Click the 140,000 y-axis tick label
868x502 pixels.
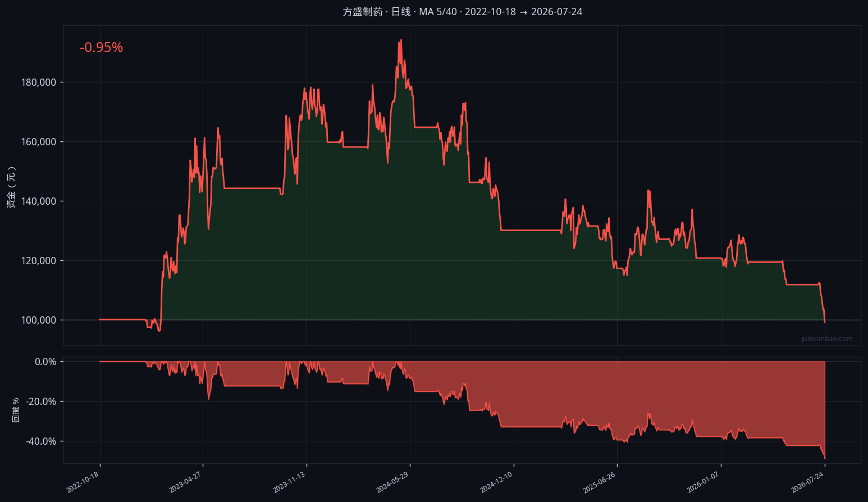39,201
